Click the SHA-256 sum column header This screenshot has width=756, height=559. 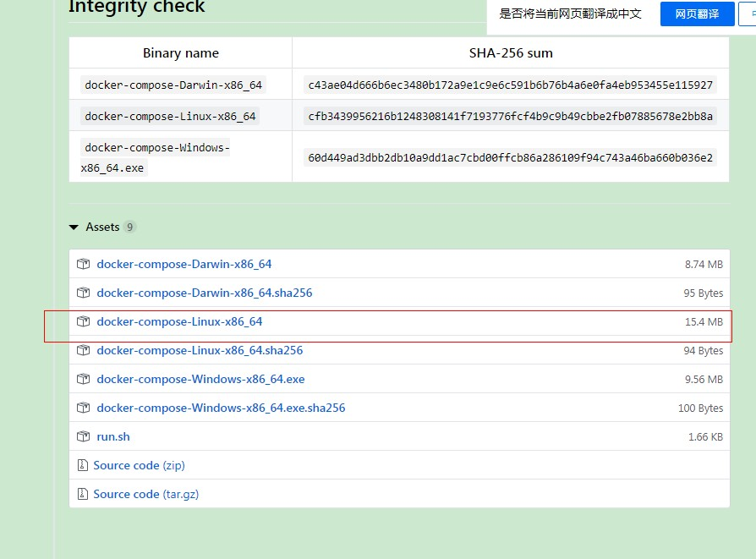[511, 53]
